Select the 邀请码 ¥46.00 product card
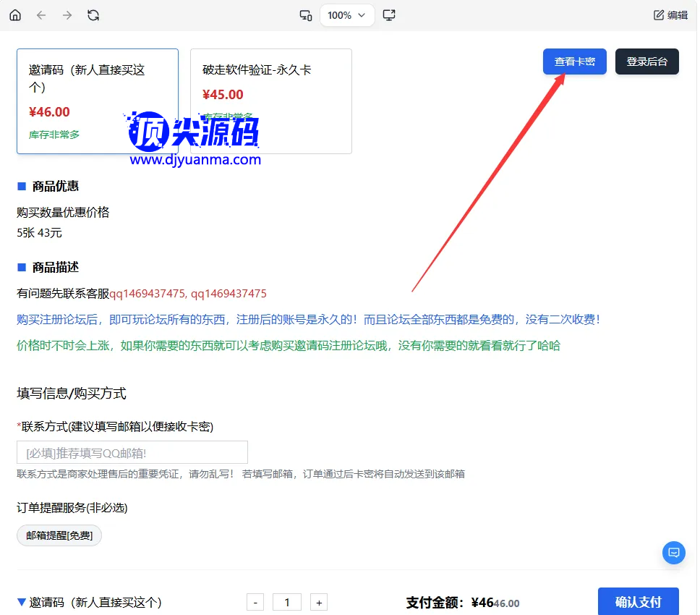The width and height of the screenshot is (700, 615). coord(98,101)
